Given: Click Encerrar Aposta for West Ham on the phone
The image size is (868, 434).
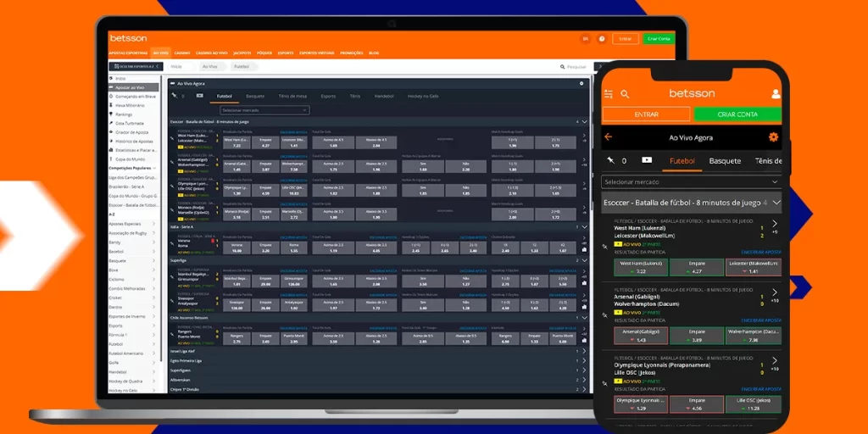Looking at the screenshot, I should tap(761, 252).
